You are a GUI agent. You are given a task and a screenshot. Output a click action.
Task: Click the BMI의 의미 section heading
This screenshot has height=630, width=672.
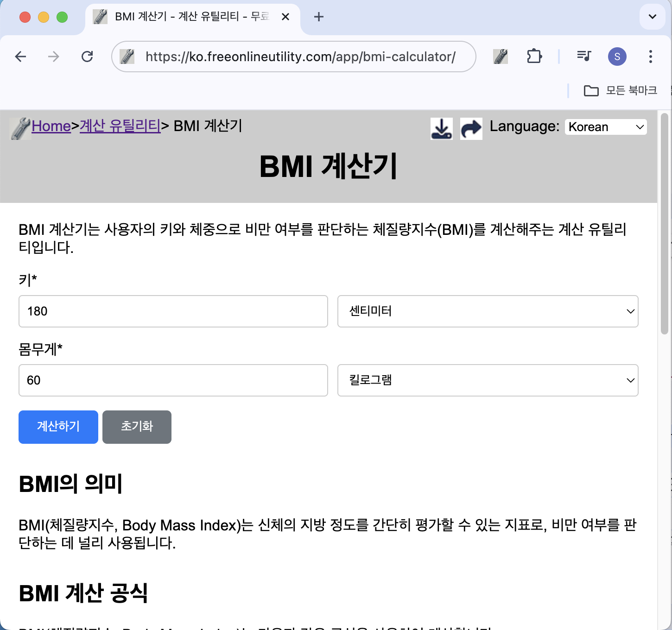pyautogui.click(x=71, y=484)
